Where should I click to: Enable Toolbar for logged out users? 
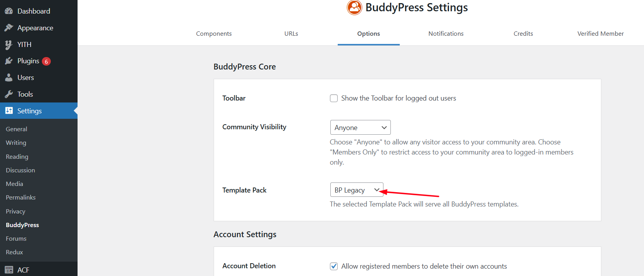(334, 98)
